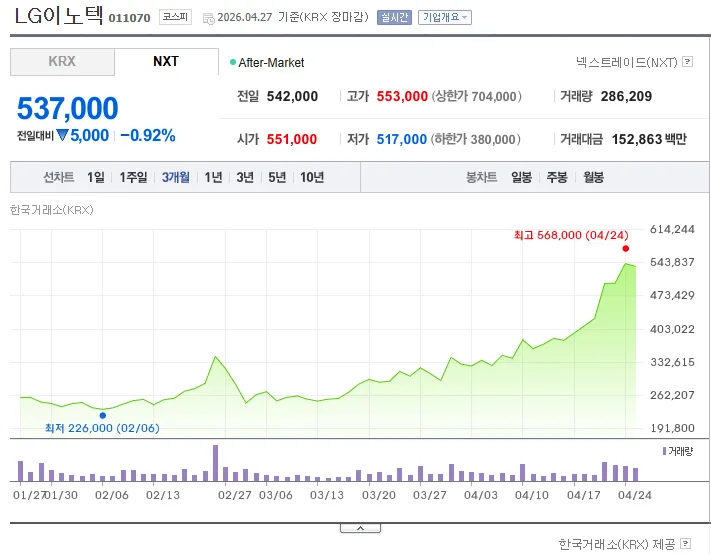Click the 실시간 real-time button
711x554 pixels.
(x=394, y=17)
